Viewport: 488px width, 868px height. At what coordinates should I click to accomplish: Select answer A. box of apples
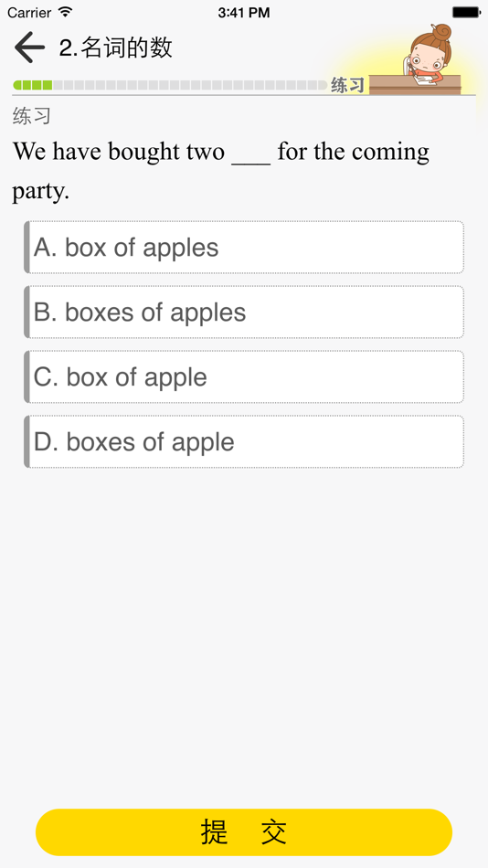(x=244, y=248)
